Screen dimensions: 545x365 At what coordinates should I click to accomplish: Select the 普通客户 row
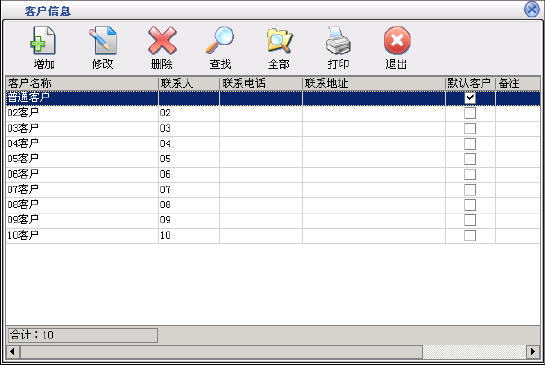pos(273,98)
